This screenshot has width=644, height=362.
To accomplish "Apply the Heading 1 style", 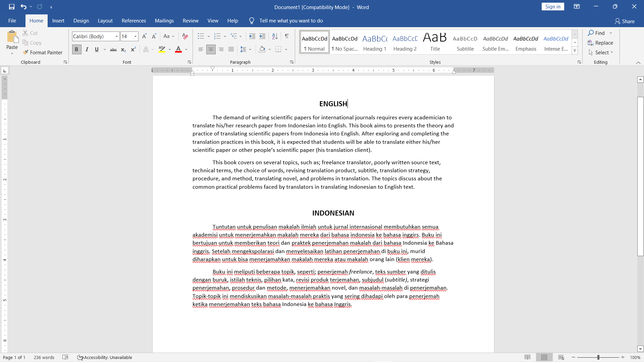I will (375, 42).
